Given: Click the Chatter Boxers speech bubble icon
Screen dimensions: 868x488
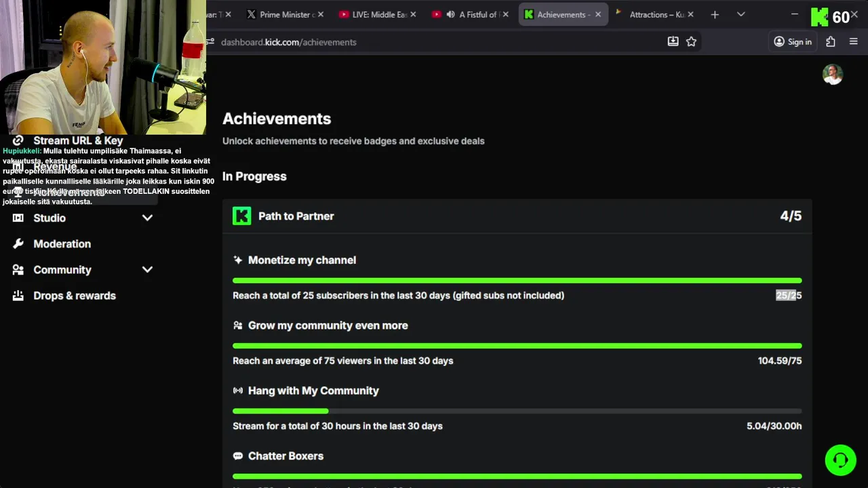Looking at the screenshot, I should point(237,456).
